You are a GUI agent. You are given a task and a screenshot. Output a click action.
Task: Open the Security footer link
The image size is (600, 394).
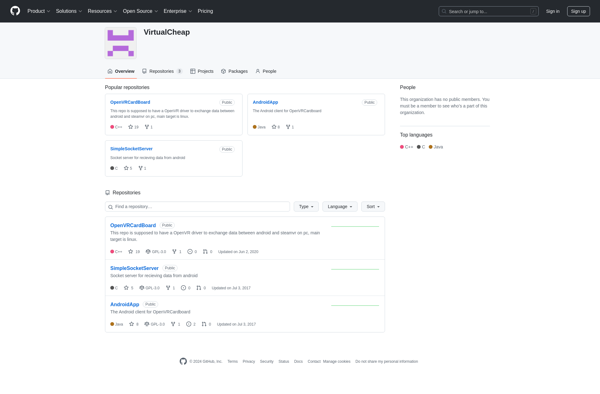(x=267, y=361)
